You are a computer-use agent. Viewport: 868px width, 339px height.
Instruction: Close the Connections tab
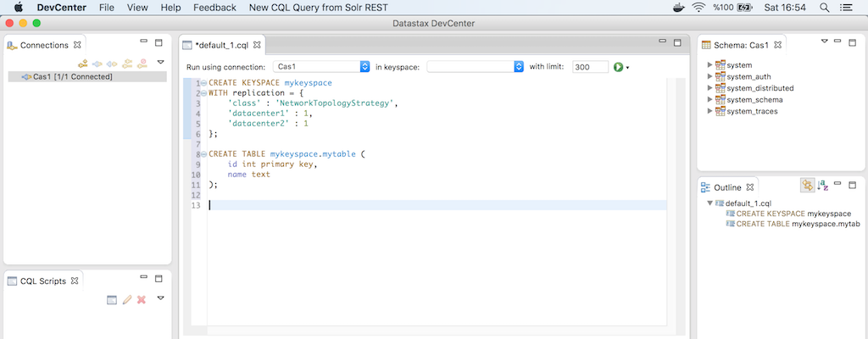[x=77, y=45]
